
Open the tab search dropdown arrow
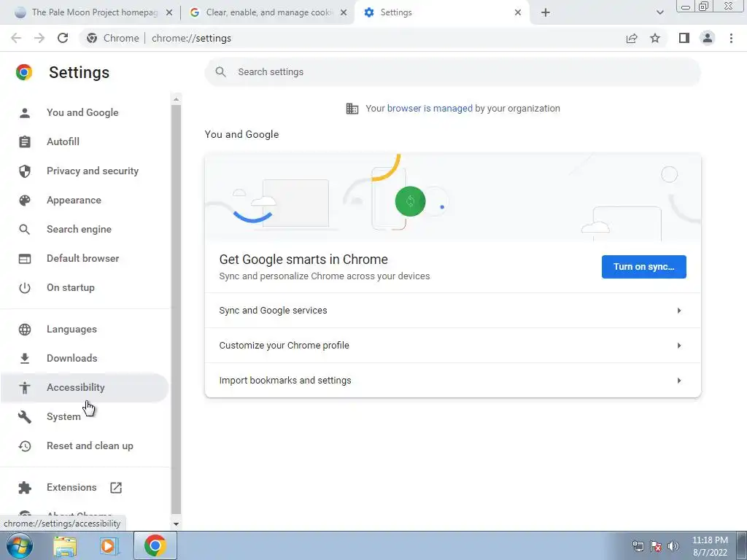pos(659,12)
